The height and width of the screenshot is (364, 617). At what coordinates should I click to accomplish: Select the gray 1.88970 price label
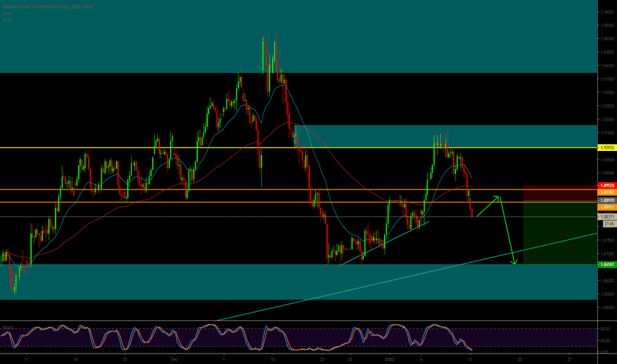click(x=606, y=200)
